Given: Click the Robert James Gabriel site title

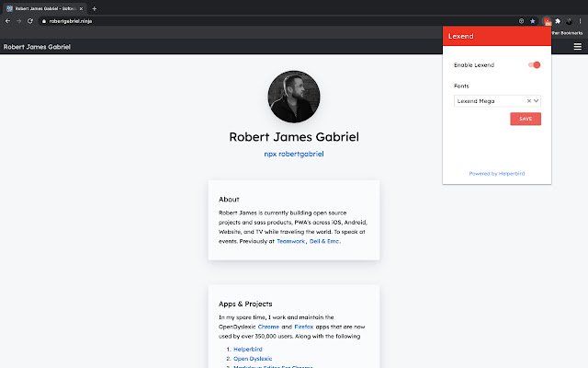Looking at the screenshot, I should point(37,47).
